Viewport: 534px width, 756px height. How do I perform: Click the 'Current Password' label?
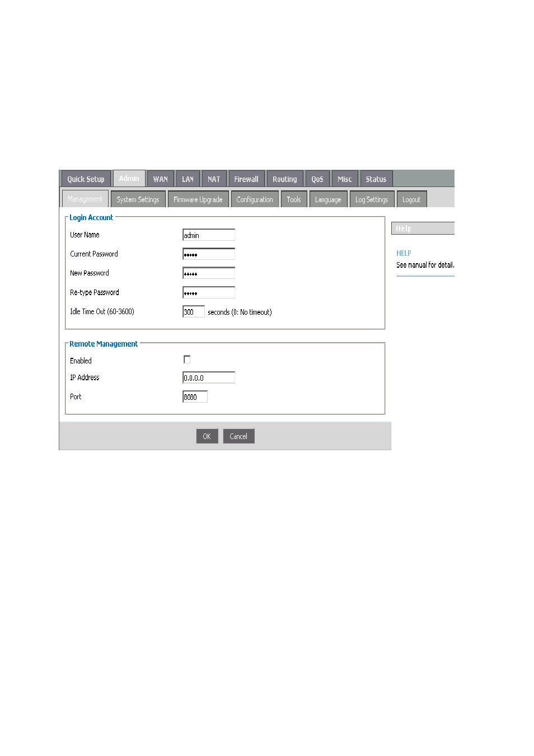[94, 254]
